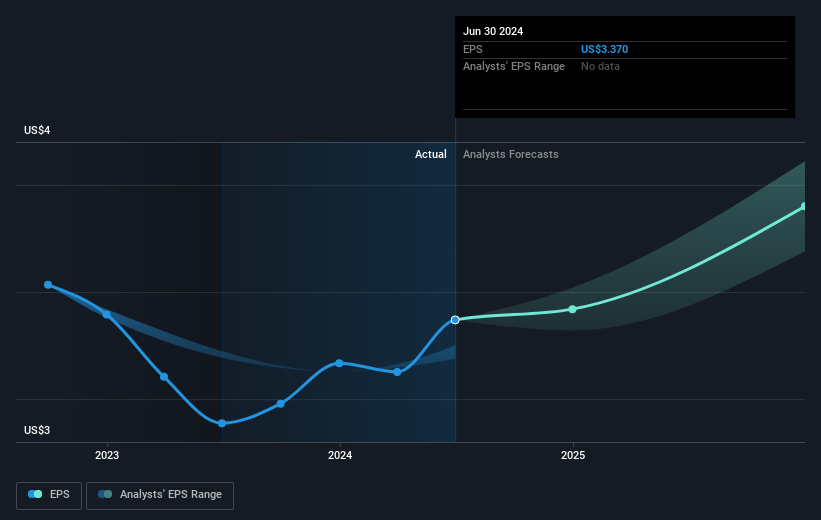Select the EPS data point in late 2023
The height and width of the screenshot is (520, 821).
pyautogui.click(x=281, y=404)
